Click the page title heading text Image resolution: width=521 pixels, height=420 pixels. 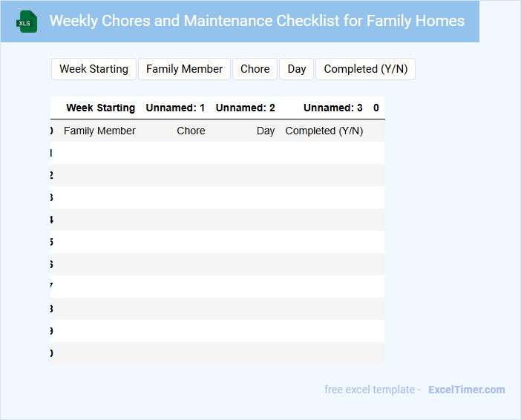coord(257,21)
